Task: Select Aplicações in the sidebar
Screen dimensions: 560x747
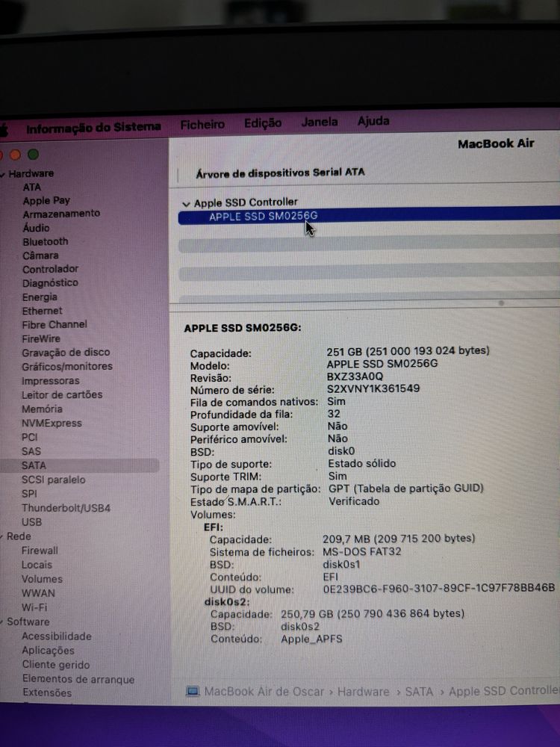Action: coord(48,651)
